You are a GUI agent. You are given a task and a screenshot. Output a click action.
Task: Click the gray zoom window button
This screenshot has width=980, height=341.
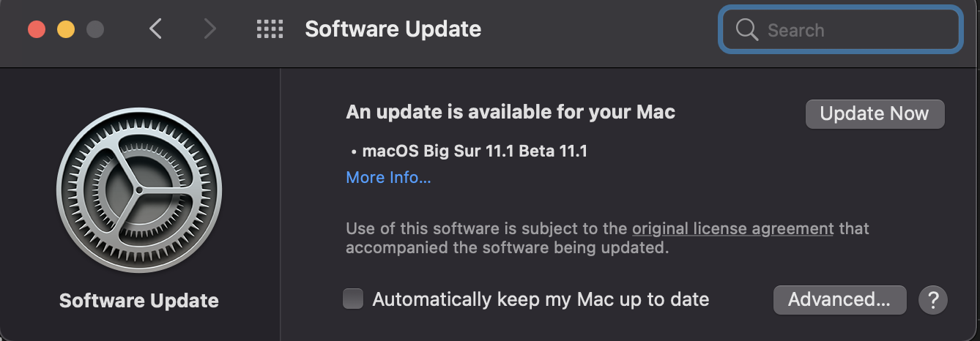click(x=95, y=29)
